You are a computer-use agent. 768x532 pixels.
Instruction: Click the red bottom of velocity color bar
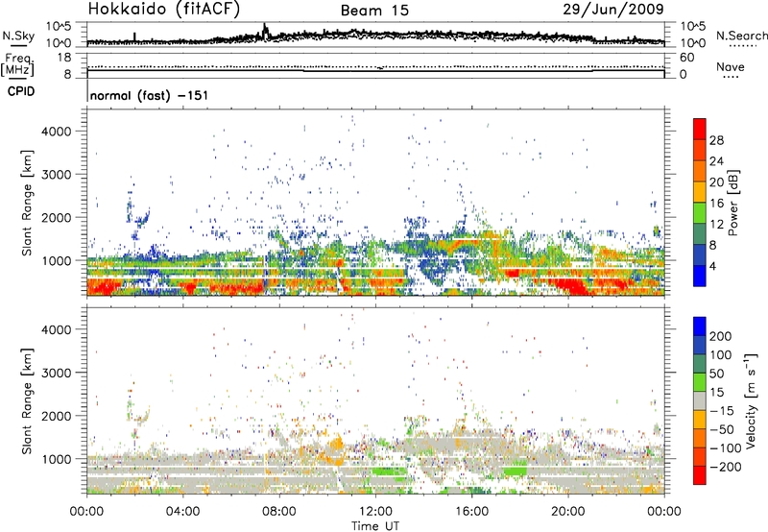click(x=700, y=475)
